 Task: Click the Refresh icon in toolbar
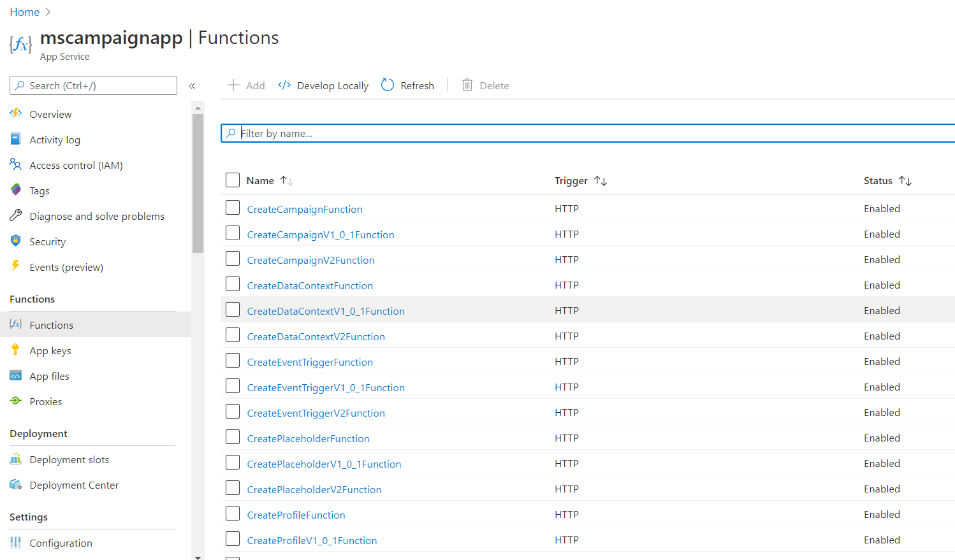[388, 85]
